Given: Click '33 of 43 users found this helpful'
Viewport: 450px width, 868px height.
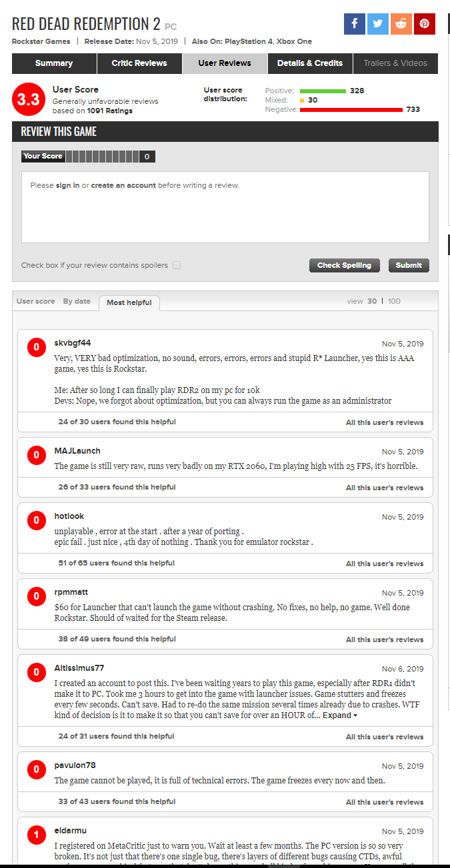Looking at the screenshot, I should click(x=117, y=801).
